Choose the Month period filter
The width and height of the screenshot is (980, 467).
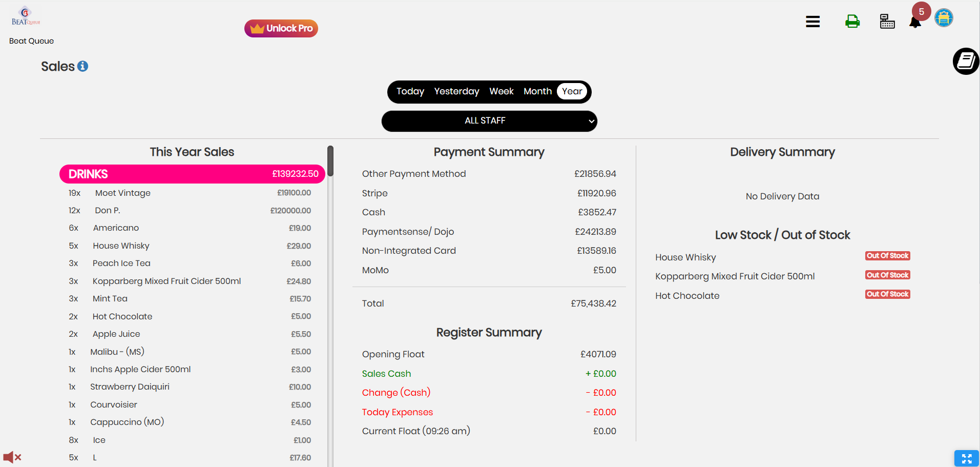537,91
